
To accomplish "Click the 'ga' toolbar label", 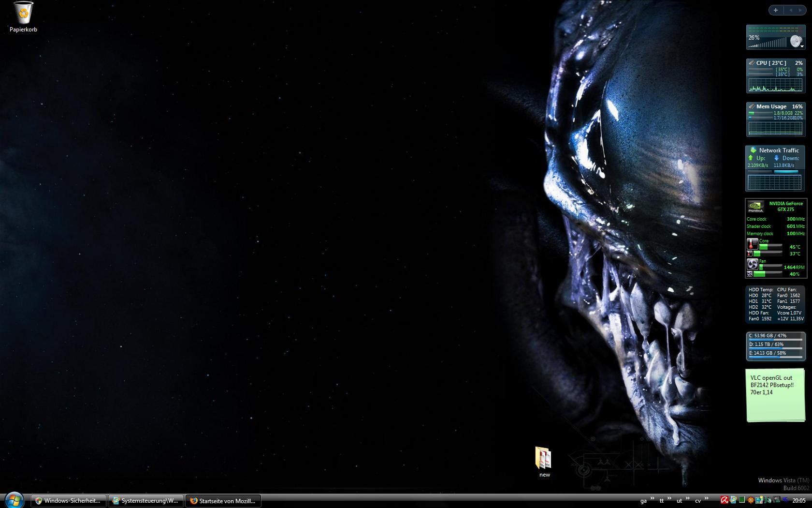I will (643, 501).
